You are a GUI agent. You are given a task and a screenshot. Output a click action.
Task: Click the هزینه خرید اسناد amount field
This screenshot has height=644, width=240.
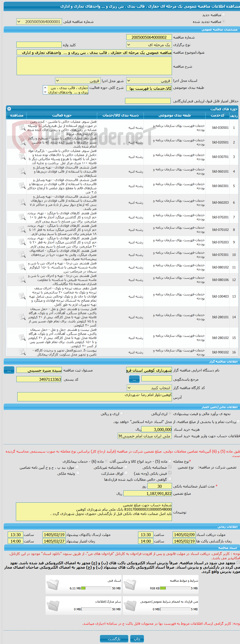[157, 429]
